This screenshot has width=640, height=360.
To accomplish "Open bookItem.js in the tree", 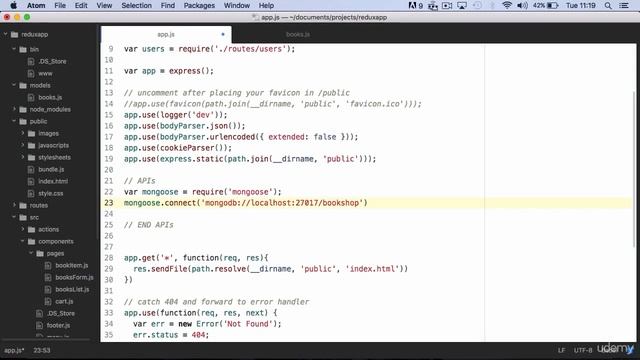I will click(72, 265).
